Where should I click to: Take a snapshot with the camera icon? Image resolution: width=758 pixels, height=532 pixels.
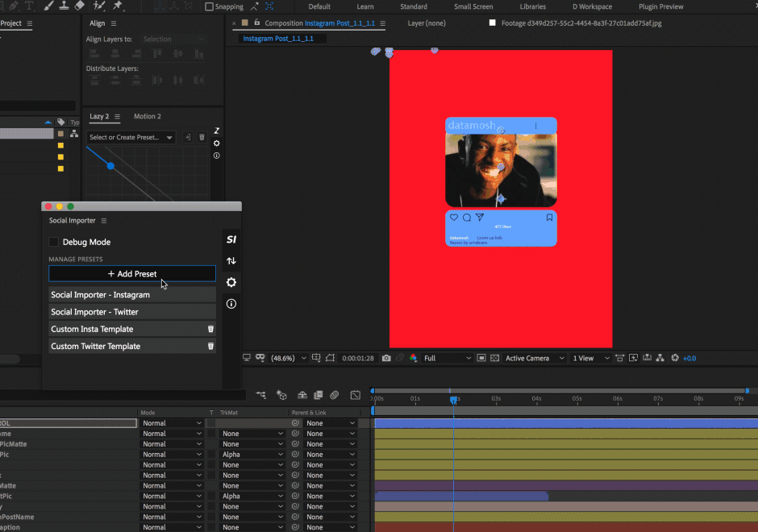[387, 358]
